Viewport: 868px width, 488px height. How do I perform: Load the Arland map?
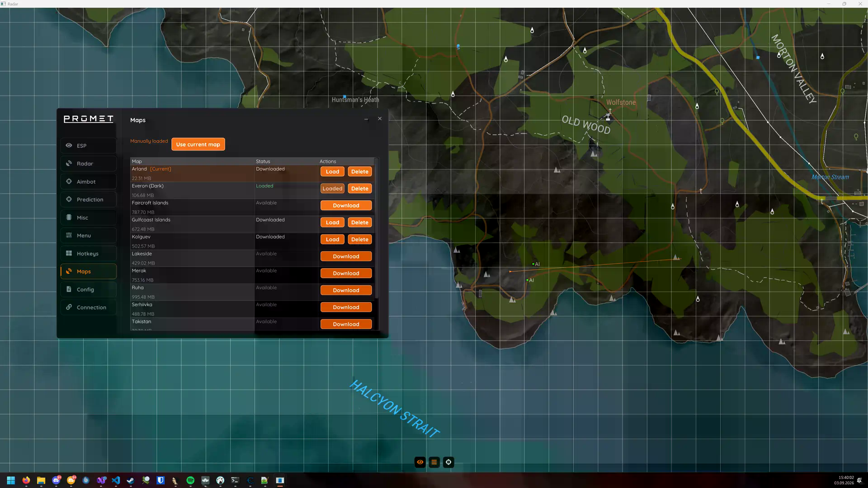(x=332, y=172)
